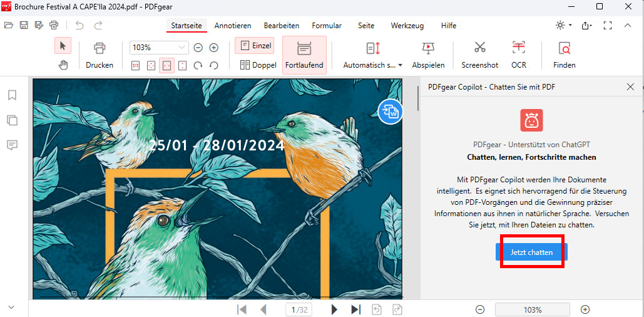Click the fit height icon
The image size is (644, 317).
coord(182,65)
